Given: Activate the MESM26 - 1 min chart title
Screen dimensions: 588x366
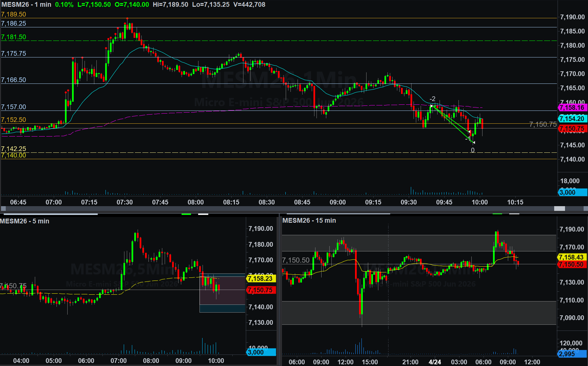Looking at the screenshot, I should tap(26, 5).
